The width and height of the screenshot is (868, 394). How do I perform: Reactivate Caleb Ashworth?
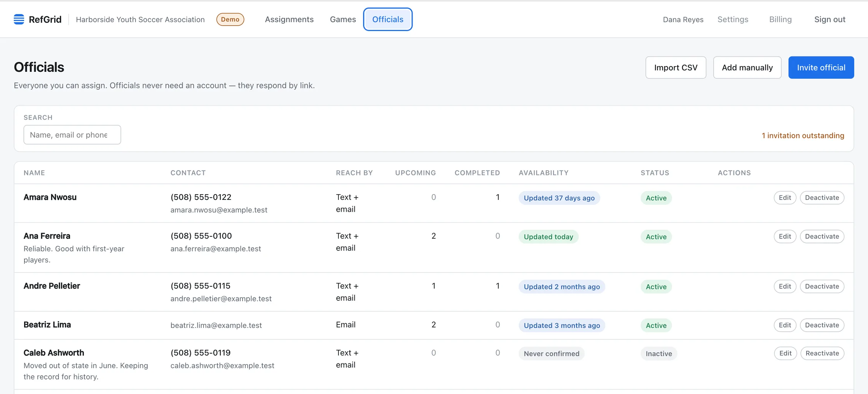(x=822, y=353)
